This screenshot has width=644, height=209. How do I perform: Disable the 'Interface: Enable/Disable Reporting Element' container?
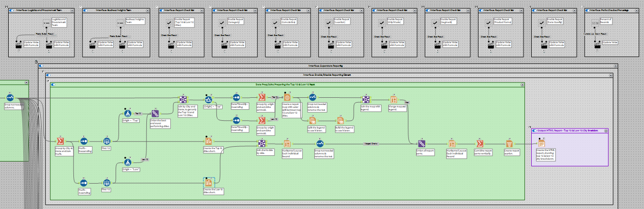[x=48, y=75]
